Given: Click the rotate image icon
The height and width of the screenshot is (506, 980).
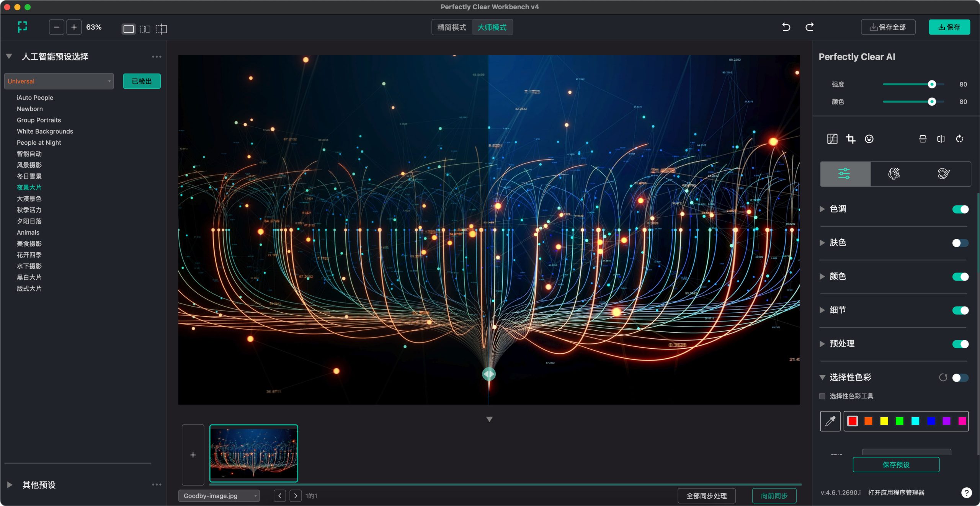Looking at the screenshot, I should click(959, 139).
